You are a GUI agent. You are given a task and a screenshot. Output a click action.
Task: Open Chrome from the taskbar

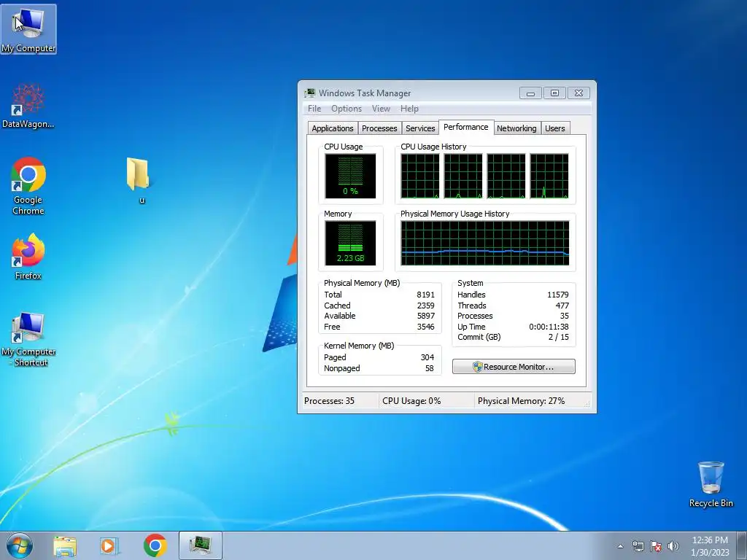coord(155,545)
